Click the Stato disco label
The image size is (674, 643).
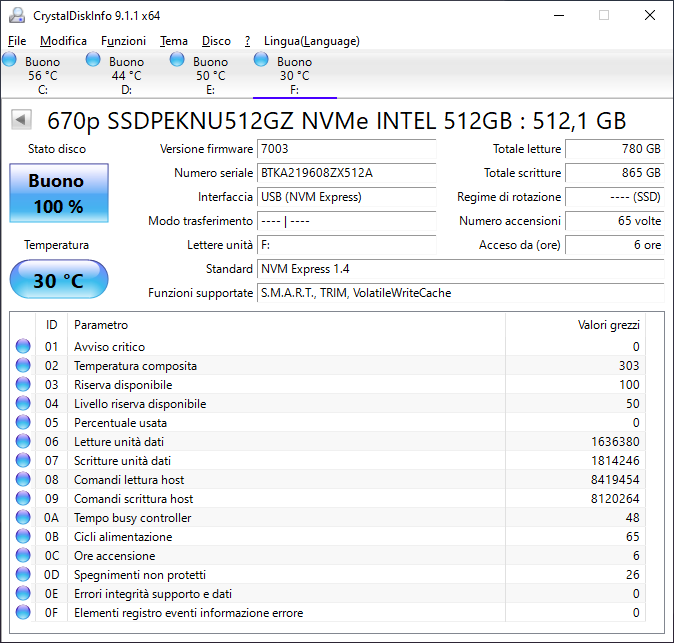[x=57, y=149]
